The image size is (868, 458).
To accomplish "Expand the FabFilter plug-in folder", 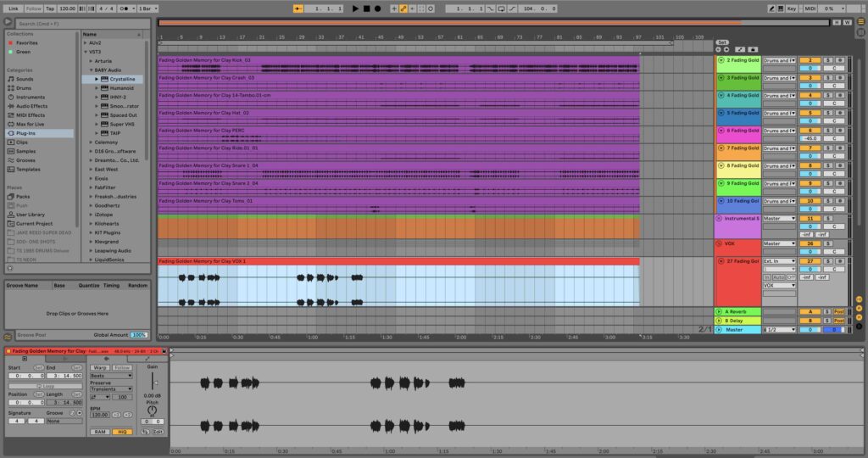I will point(92,187).
